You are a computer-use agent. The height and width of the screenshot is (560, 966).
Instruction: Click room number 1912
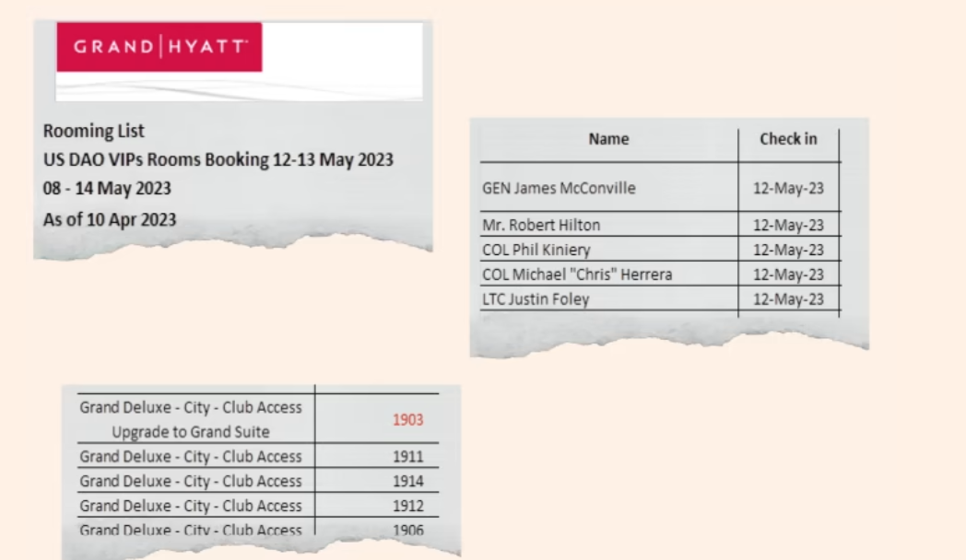407,507
